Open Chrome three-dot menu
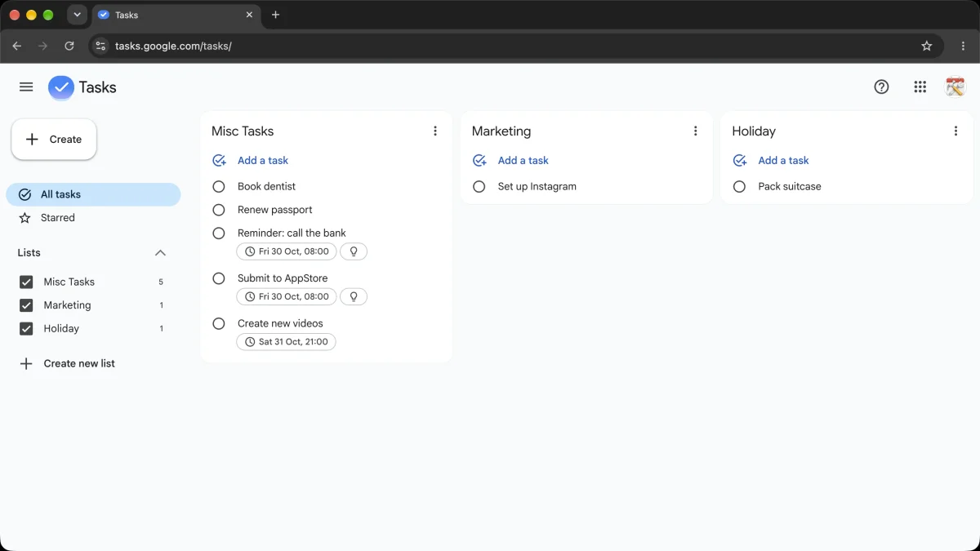Image resolution: width=980 pixels, height=551 pixels. coord(964,46)
